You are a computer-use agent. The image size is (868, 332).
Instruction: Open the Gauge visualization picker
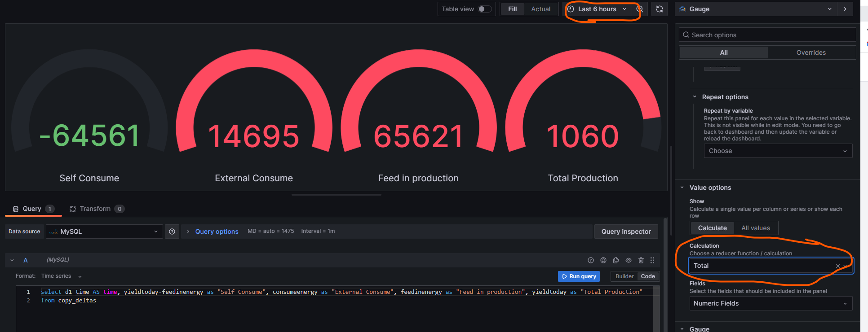point(756,9)
